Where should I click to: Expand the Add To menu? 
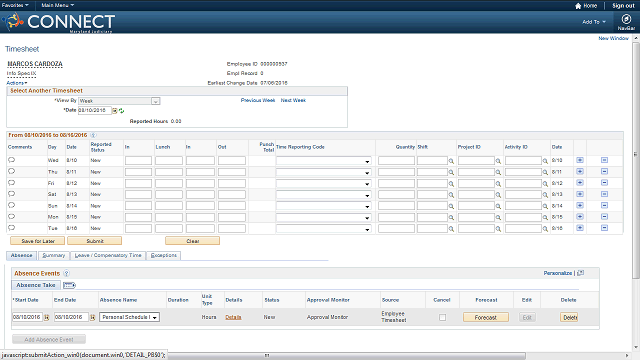tap(594, 22)
